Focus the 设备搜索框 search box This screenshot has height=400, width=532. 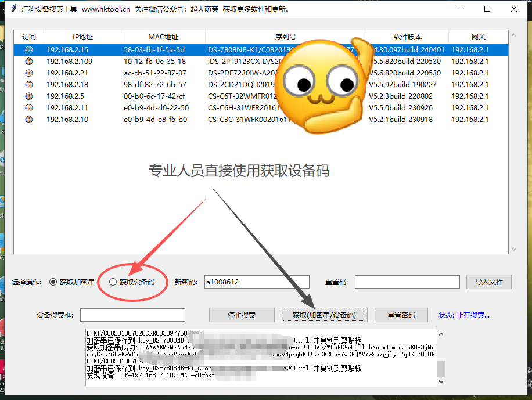coord(132,315)
